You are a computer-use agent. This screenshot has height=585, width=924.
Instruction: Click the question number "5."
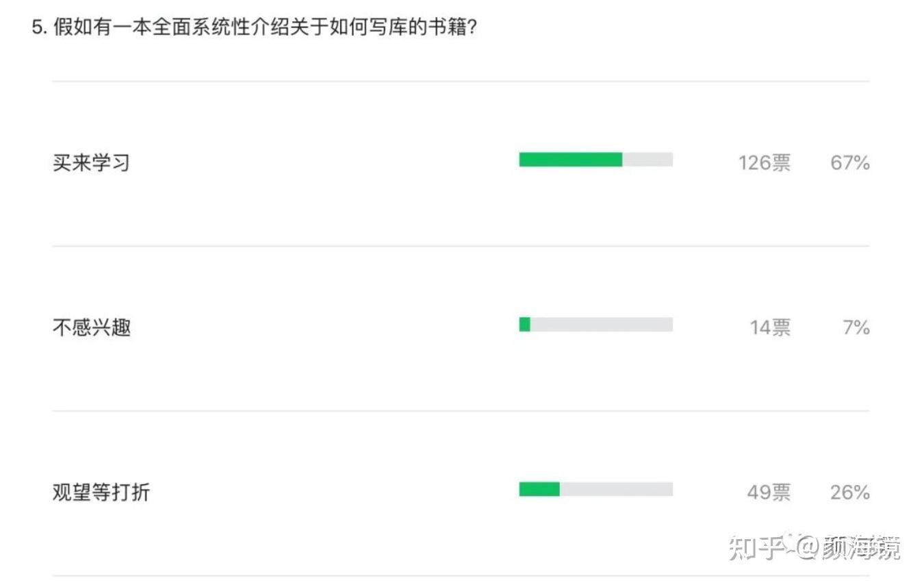[x=40, y=28]
